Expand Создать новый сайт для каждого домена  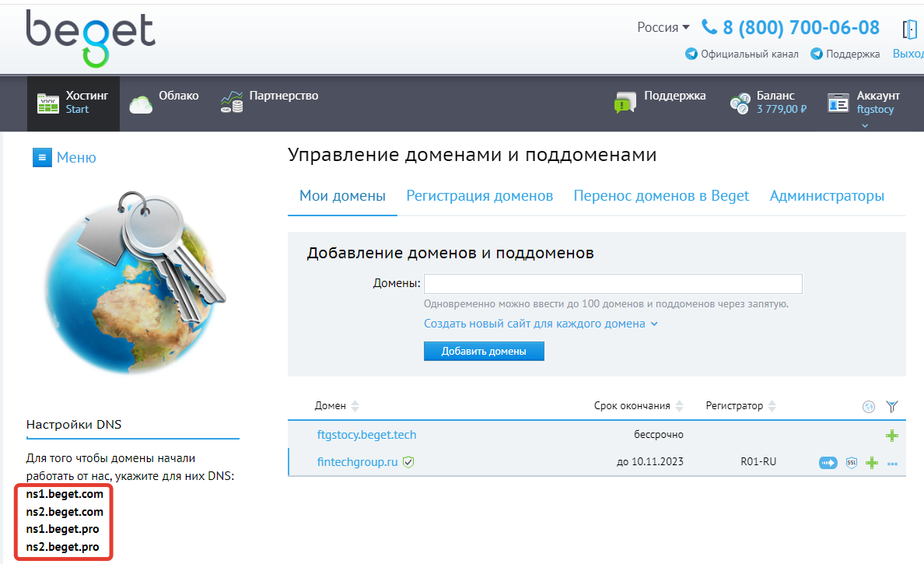coord(541,324)
